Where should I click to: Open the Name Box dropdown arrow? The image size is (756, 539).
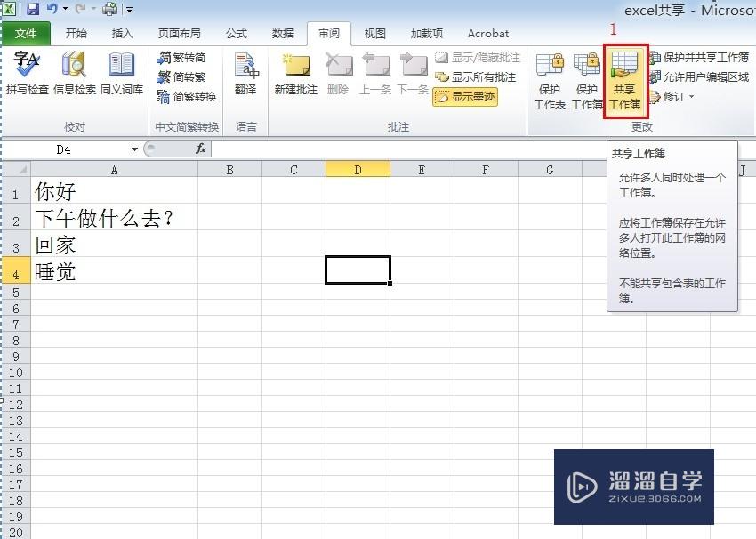click(133, 149)
